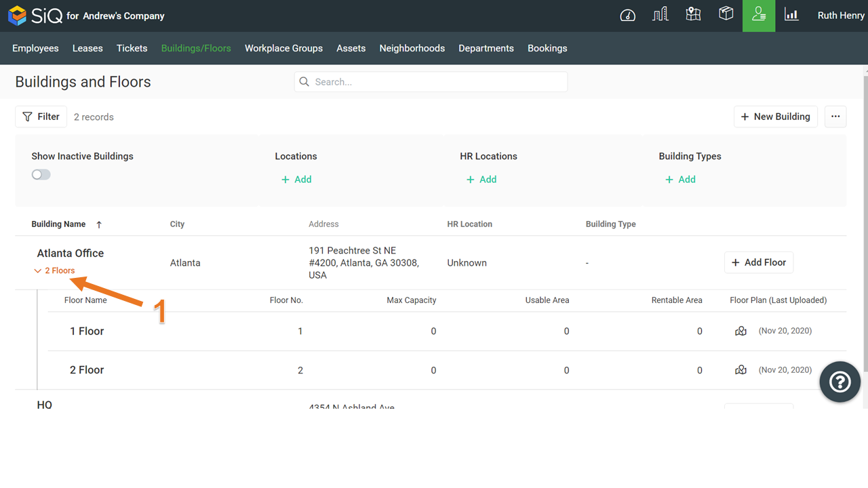Click the HO building name
868x488 pixels.
(45, 405)
